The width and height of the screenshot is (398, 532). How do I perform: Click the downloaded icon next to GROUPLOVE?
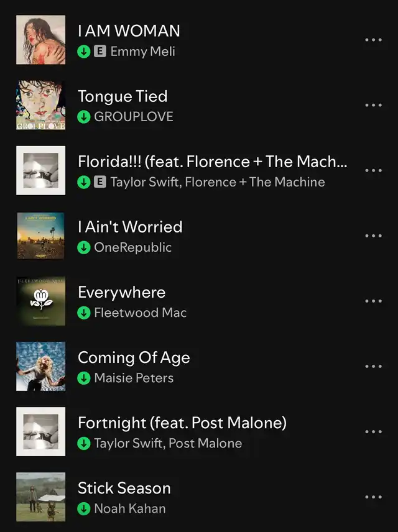click(83, 117)
